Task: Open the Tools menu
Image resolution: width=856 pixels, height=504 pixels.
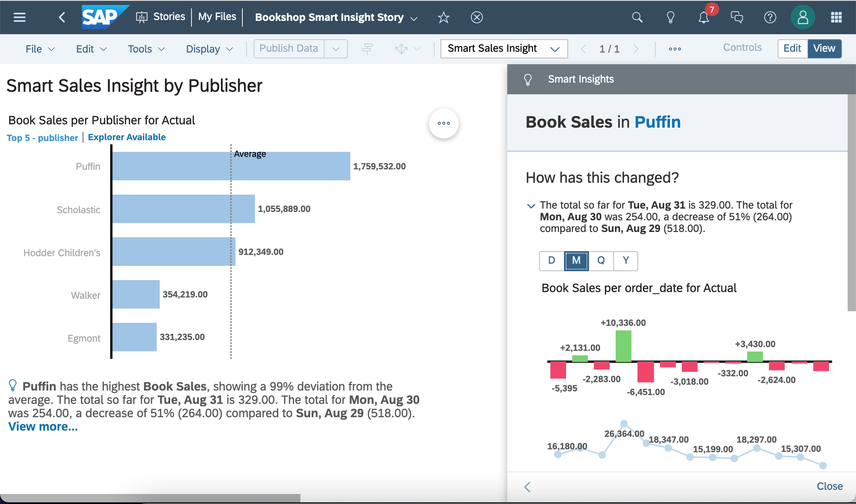Action: 146,49
